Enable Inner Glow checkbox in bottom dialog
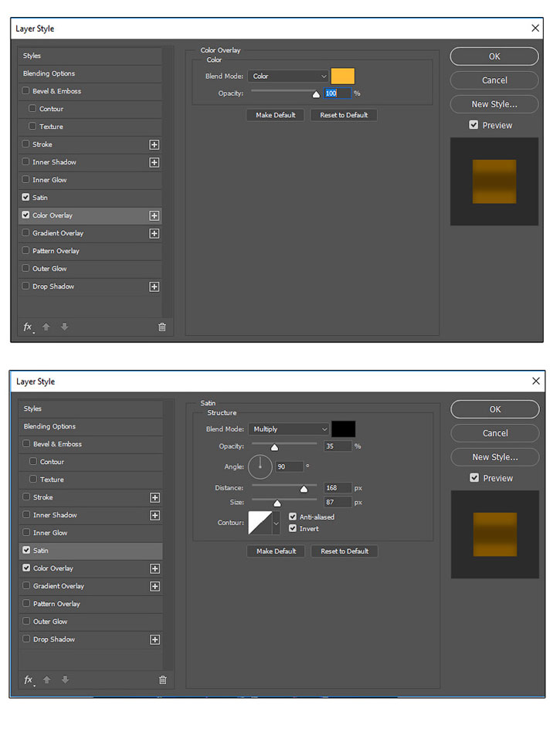This screenshot has height=742, width=560. (x=26, y=532)
